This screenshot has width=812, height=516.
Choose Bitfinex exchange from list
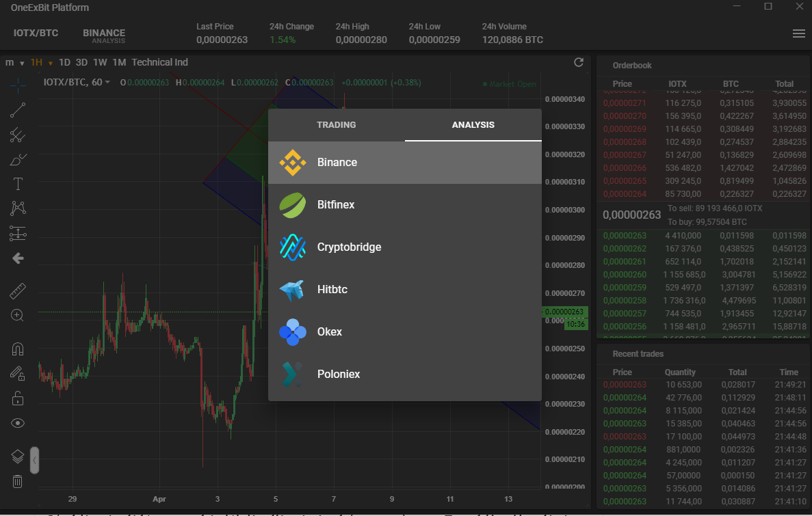coord(405,205)
